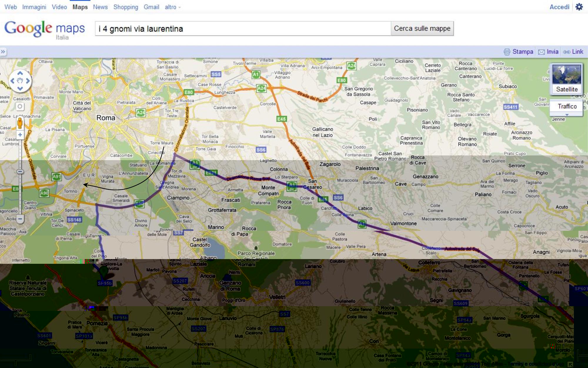Click the SS609 road shield
The height and width of the screenshot is (368, 588).
(x=460, y=303)
